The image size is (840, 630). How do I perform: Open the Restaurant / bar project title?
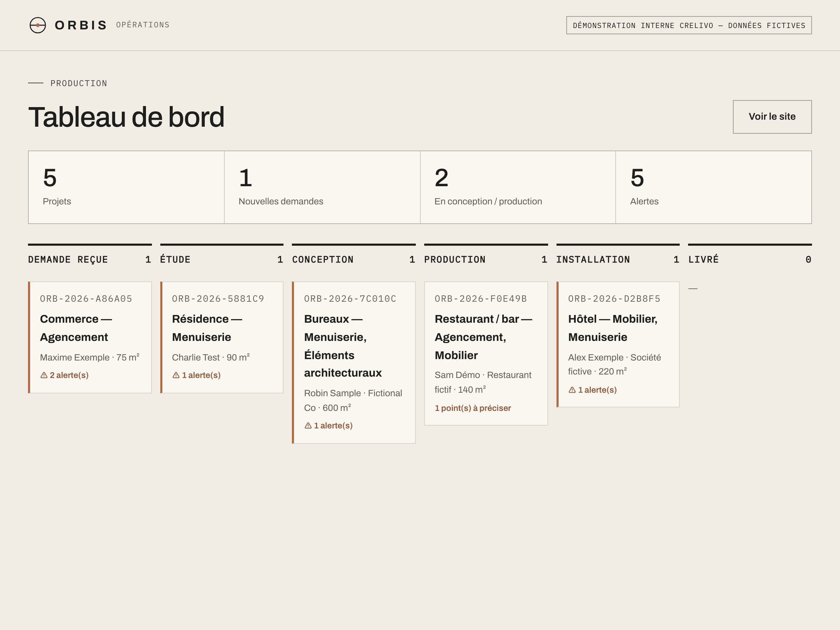[x=483, y=337]
